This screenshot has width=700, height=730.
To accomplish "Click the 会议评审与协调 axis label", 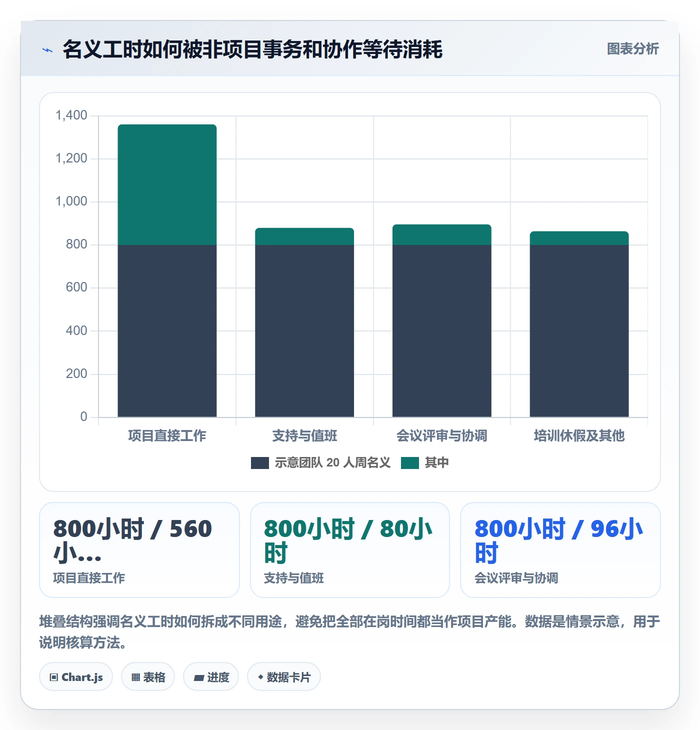I will tap(442, 436).
